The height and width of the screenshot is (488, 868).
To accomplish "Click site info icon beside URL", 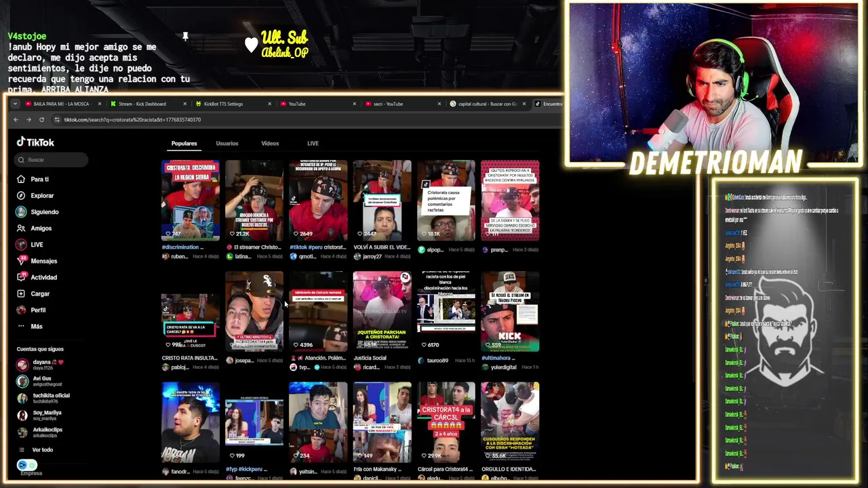I will tap(57, 119).
